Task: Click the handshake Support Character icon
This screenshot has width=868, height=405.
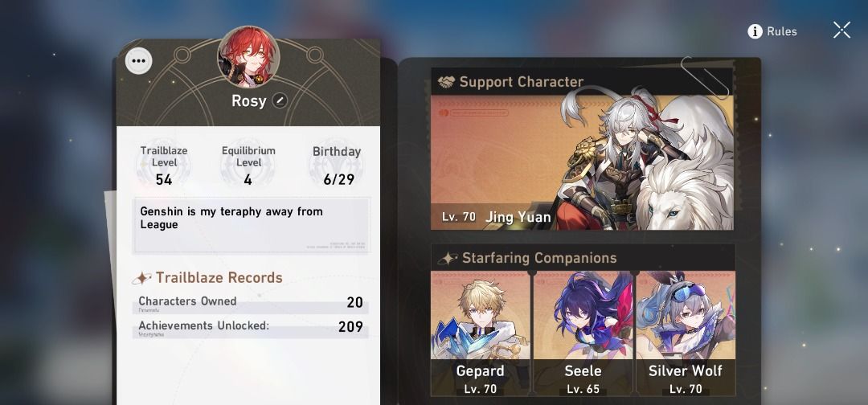Action: [x=446, y=82]
